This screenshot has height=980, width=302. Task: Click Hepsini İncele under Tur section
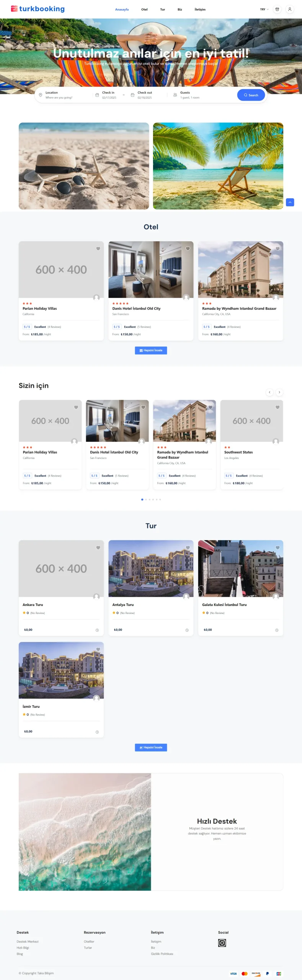click(151, 747)
